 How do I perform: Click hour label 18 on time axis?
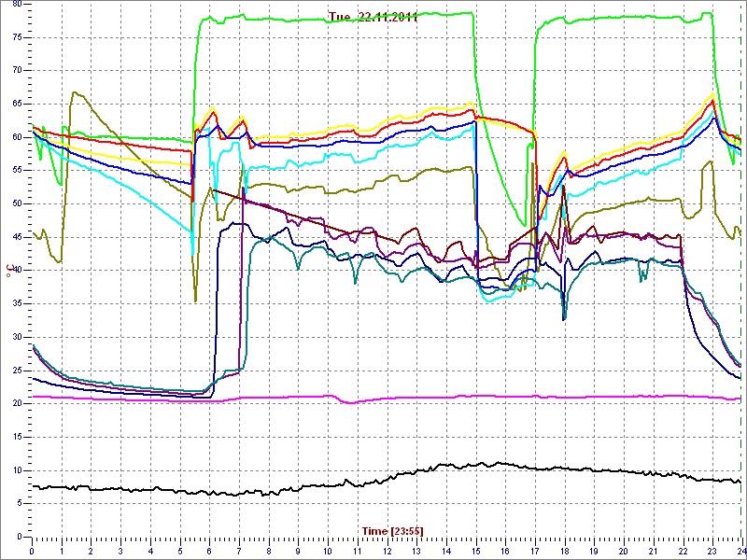pyautogui.click(x=565, y=551)
